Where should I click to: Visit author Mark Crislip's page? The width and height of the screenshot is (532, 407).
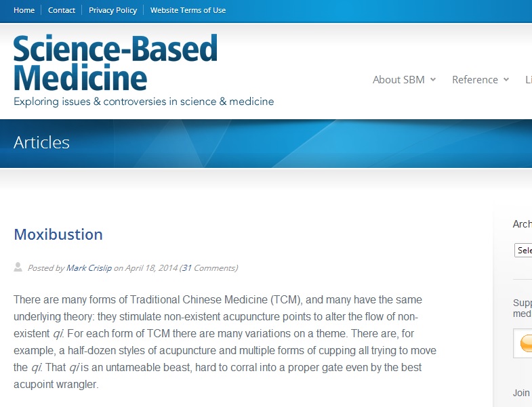(x=89, y=268)
